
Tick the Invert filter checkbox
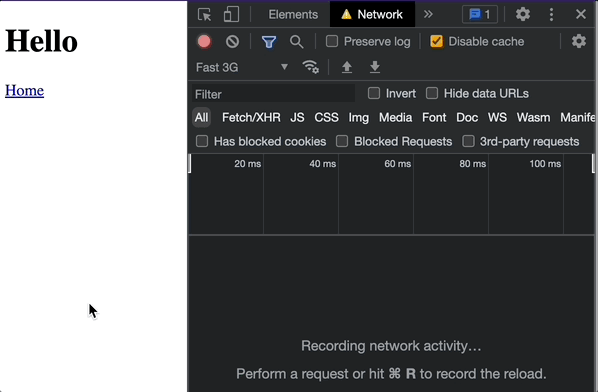[x=374, y=93]
